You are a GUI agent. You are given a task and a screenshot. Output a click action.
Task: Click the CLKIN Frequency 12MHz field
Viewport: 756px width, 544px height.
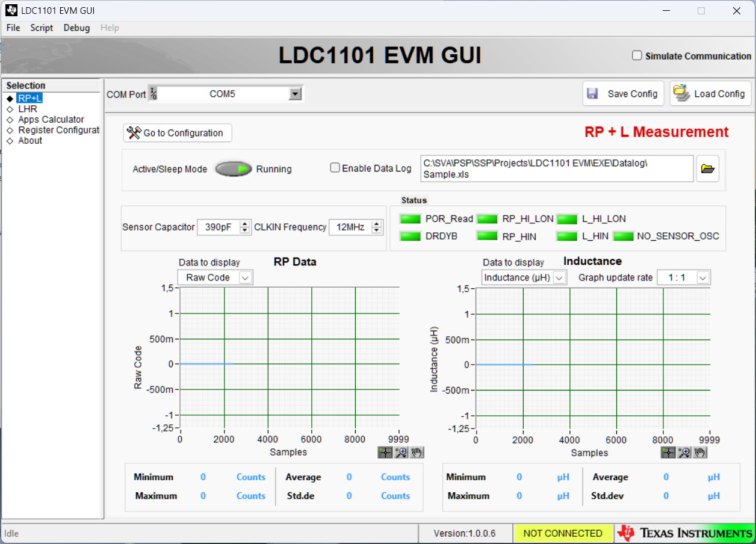tap(350, 227)
